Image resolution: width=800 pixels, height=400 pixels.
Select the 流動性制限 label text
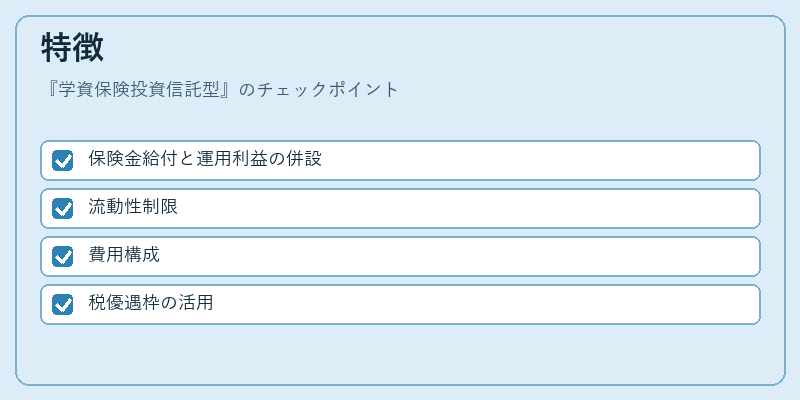[133, 207]
